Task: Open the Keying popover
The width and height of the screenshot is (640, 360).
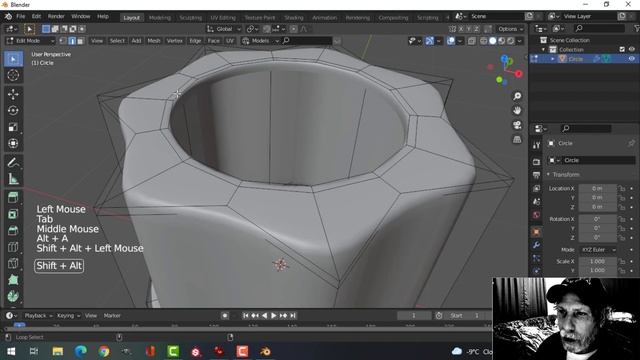Action: pos(68,316)
